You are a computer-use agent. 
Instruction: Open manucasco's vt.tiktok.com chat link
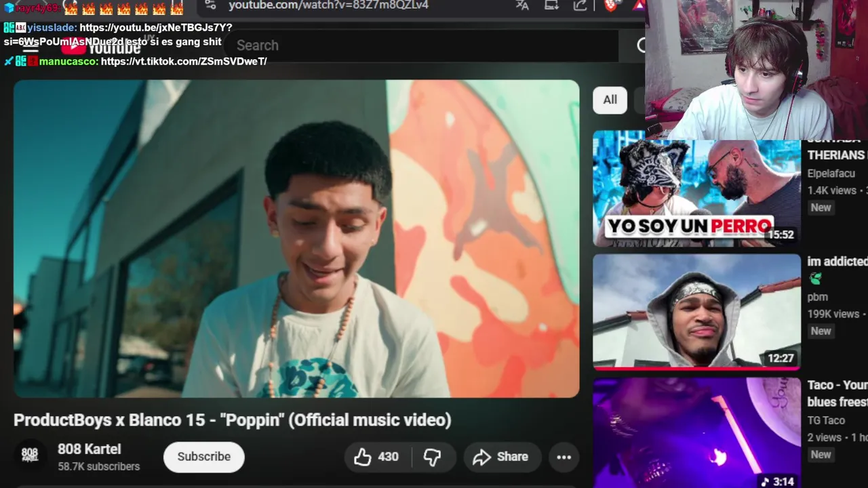point(184,61)
